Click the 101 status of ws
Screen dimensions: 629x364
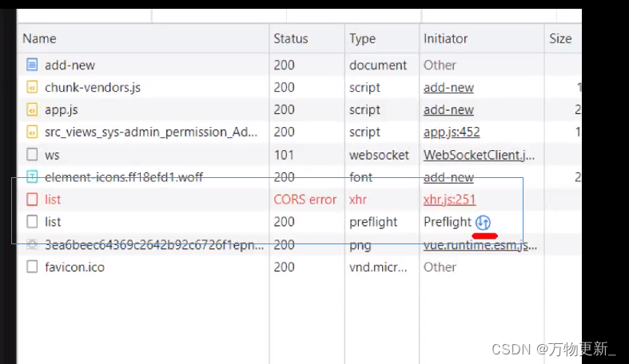pos(284,155)
